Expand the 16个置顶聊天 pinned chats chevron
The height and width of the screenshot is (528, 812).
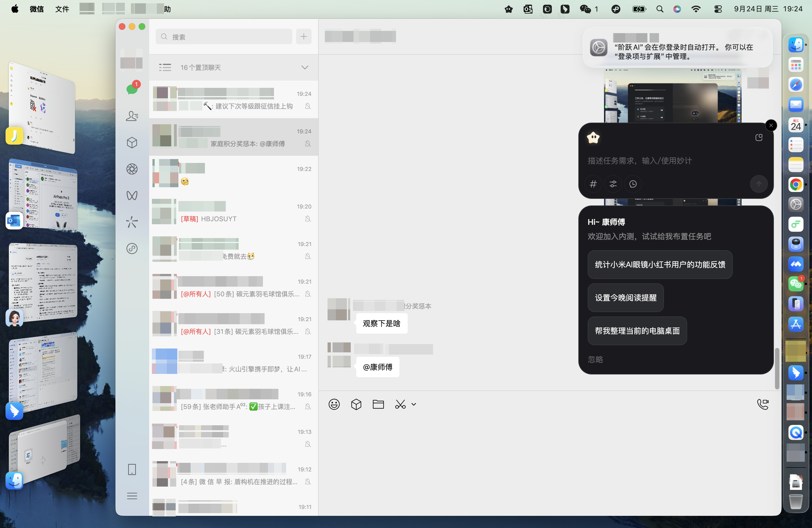point(305,68)
